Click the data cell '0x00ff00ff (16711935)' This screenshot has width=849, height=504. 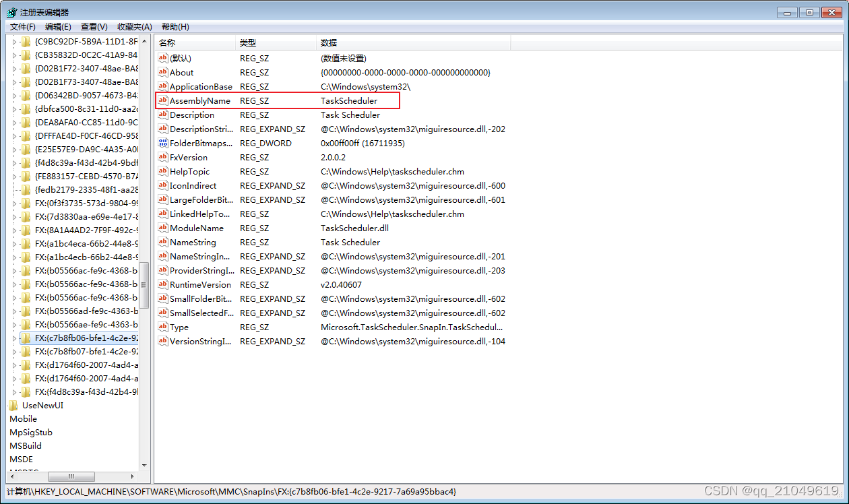(363, 143)
